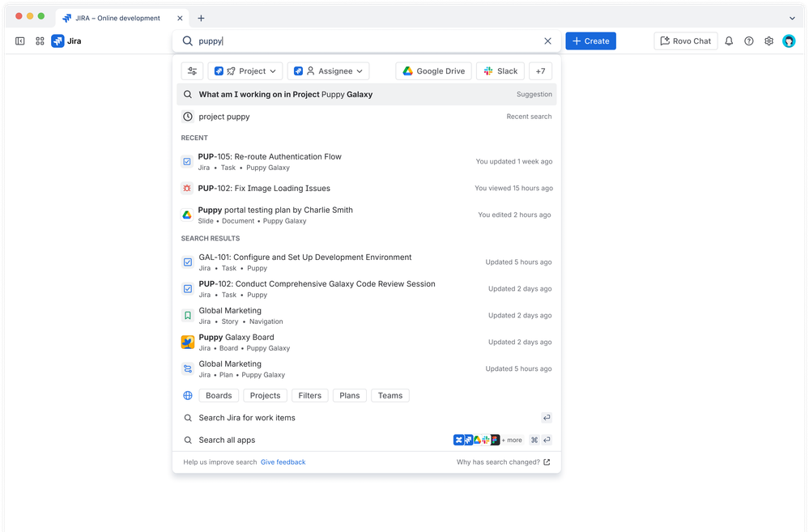
Task: Close the JIRA – Online development tab
Action: tap(180, 18)
